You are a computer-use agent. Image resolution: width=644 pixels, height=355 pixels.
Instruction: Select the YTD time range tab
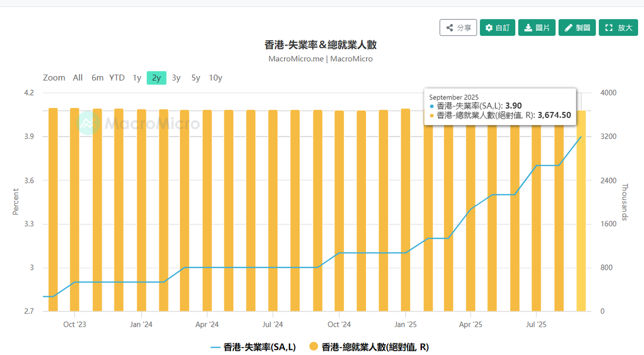pos(116,78)
